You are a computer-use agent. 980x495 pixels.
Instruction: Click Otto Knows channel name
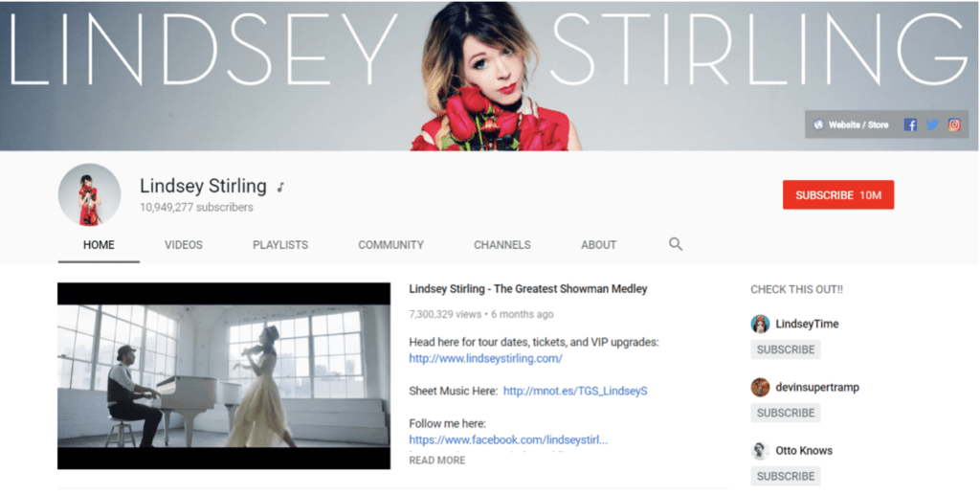pyautogui.click(x=804, y=451)
